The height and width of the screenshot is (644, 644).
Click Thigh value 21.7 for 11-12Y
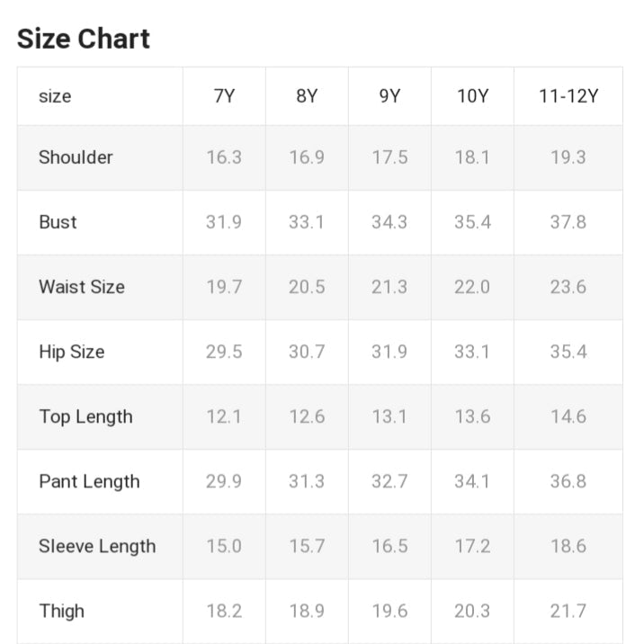coord(568,611)
